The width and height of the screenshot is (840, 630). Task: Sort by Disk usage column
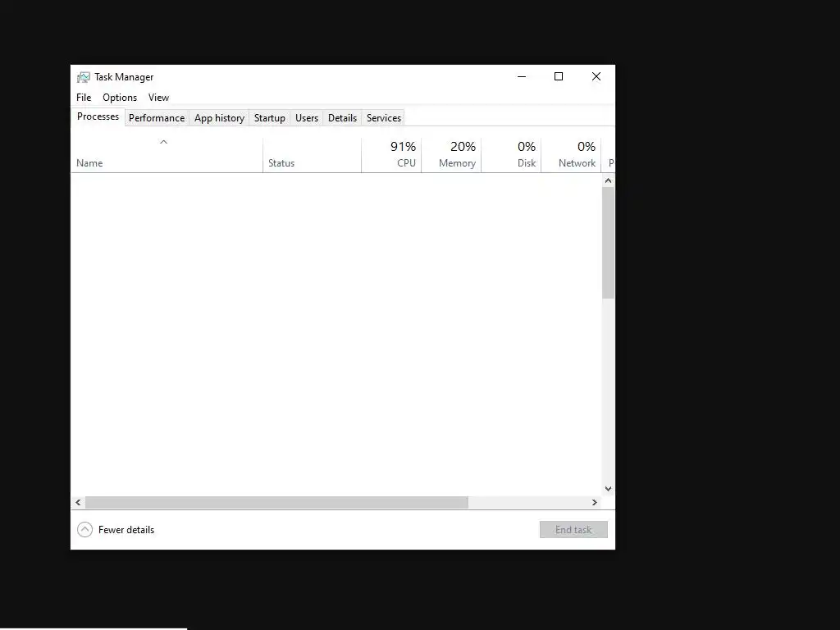coord(512,155)
